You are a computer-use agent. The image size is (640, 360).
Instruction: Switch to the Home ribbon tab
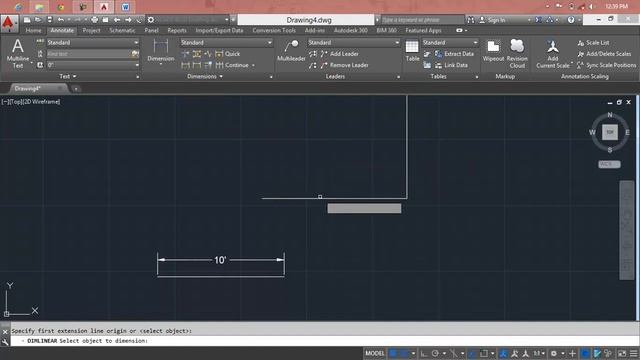tap(33, 30)
